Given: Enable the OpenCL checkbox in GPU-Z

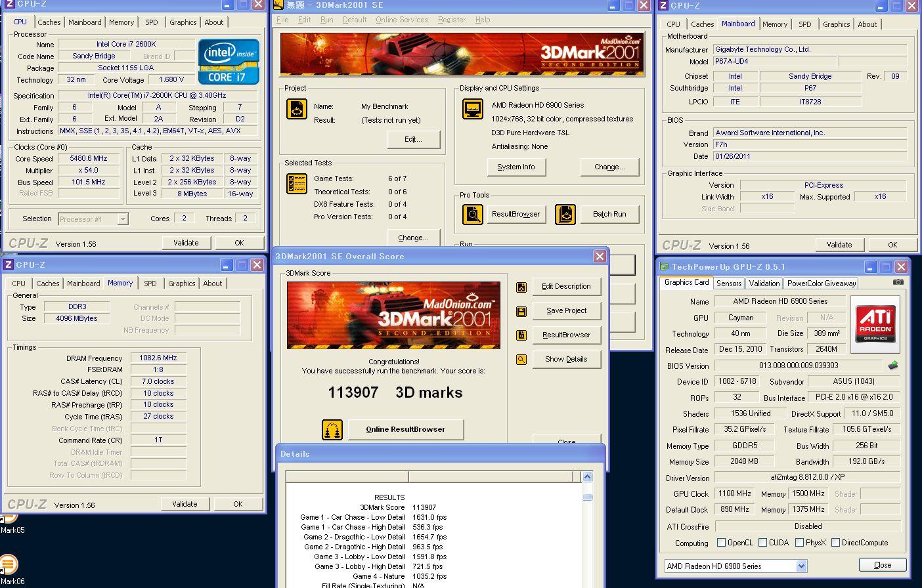Looking at the screenshot, I should 721,543.
